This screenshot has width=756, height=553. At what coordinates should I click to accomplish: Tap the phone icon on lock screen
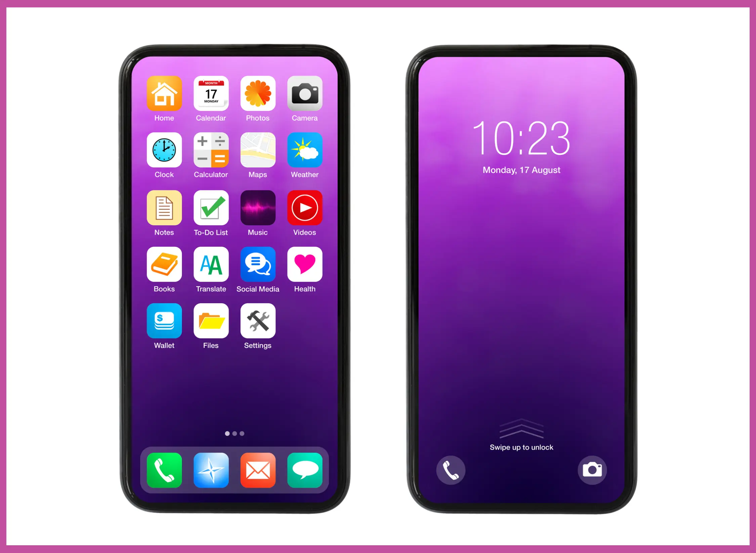click(x=451, y=469)
